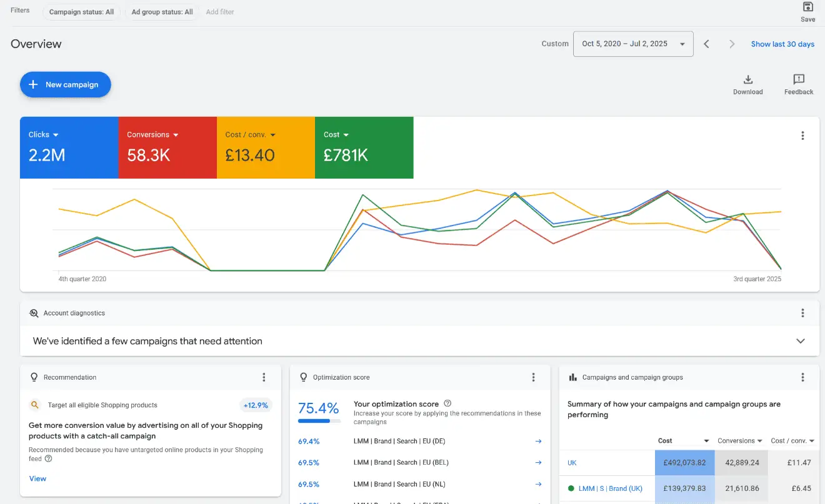Send feedback via the Feedback icon
825x504 pixels.
(x=798, y=80)
